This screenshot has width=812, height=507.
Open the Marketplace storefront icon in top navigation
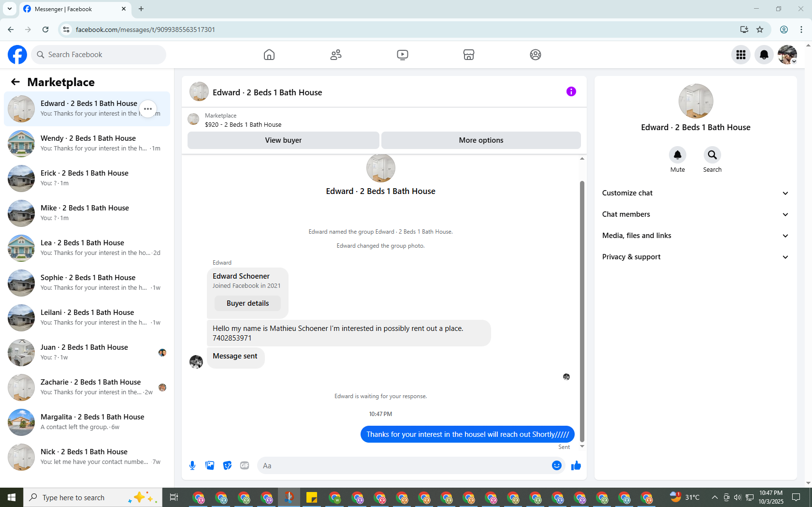[469, 55]
